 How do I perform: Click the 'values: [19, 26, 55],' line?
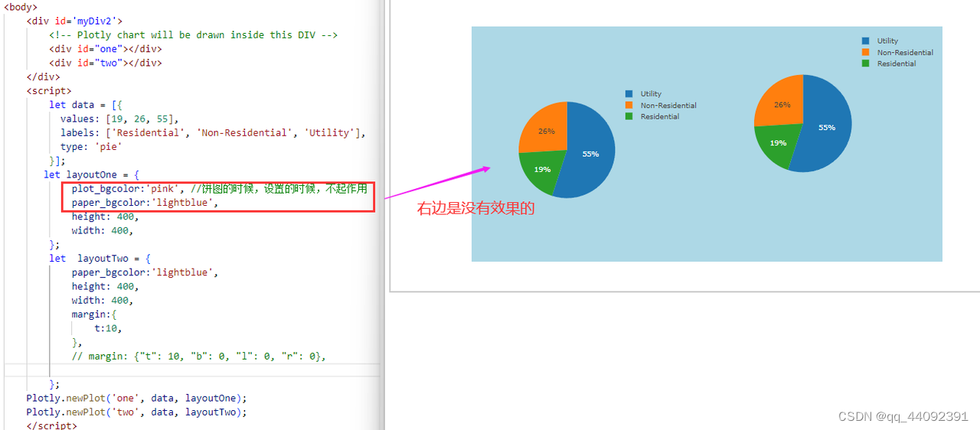pos(119,119)
